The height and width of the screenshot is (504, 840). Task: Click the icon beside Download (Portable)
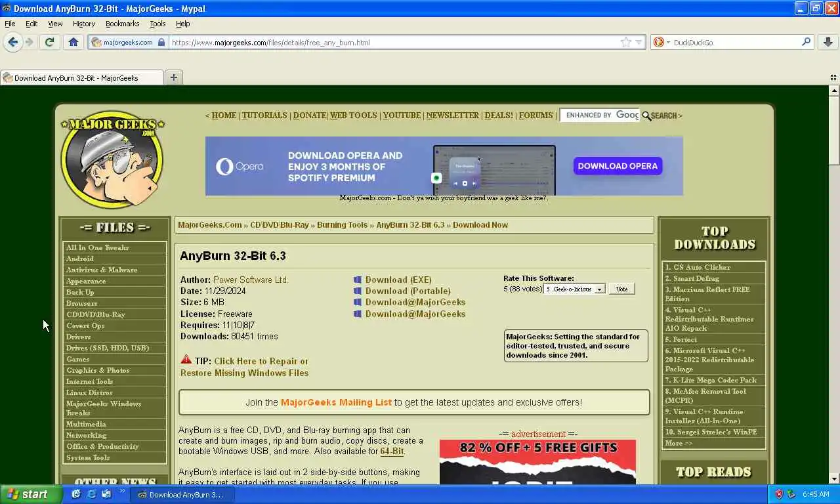pyautogui.click(x=357, y=291)
